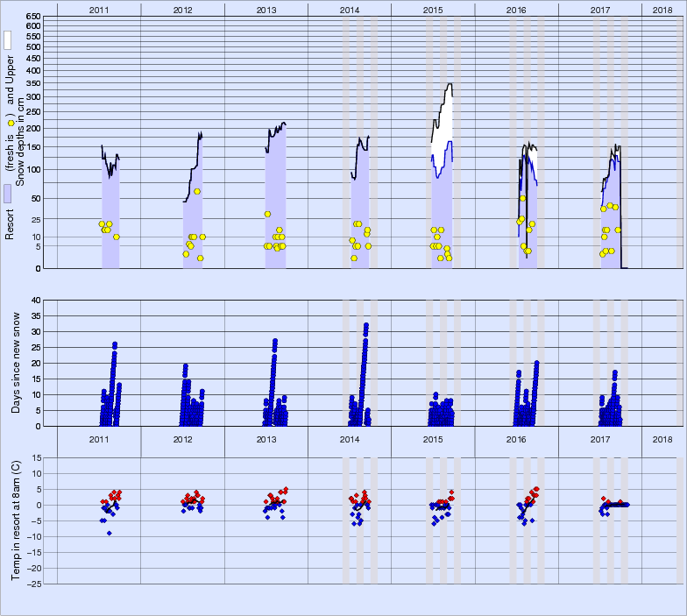Click the white Upper snow depth legend swatch
The height and width of the screenshot is (616, 687).
click(x=7, y=39)
